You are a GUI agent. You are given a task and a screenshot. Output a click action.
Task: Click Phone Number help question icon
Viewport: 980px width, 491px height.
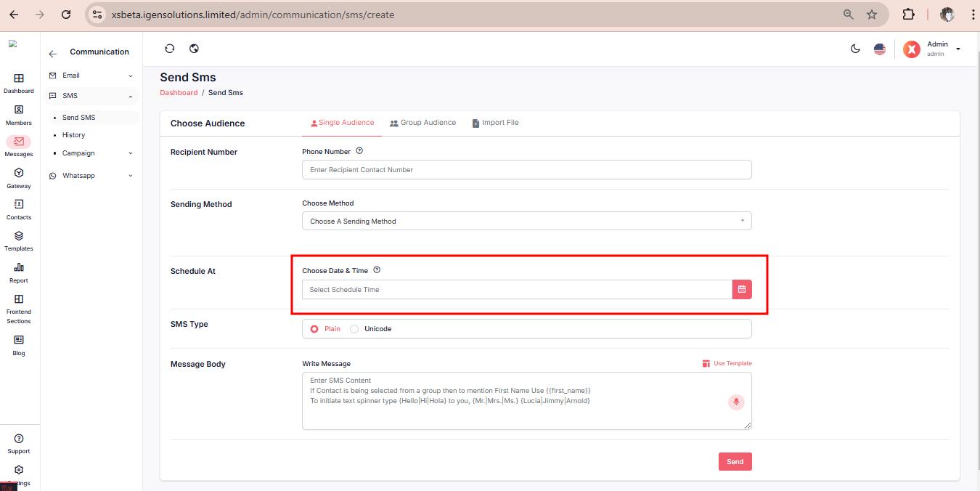tap(359, 151)
